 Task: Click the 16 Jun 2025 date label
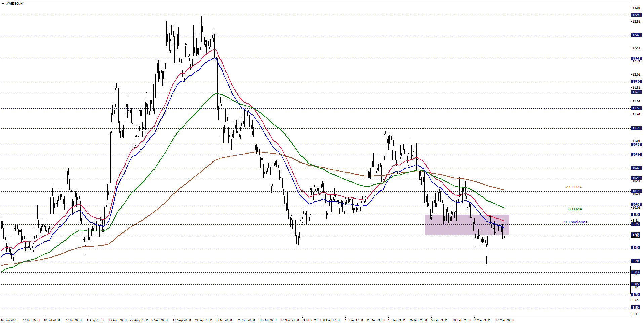(9, 320)
